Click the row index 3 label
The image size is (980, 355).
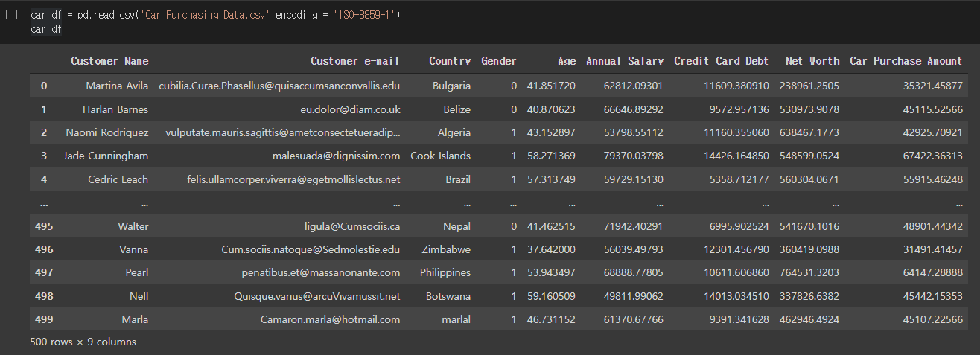44,156
